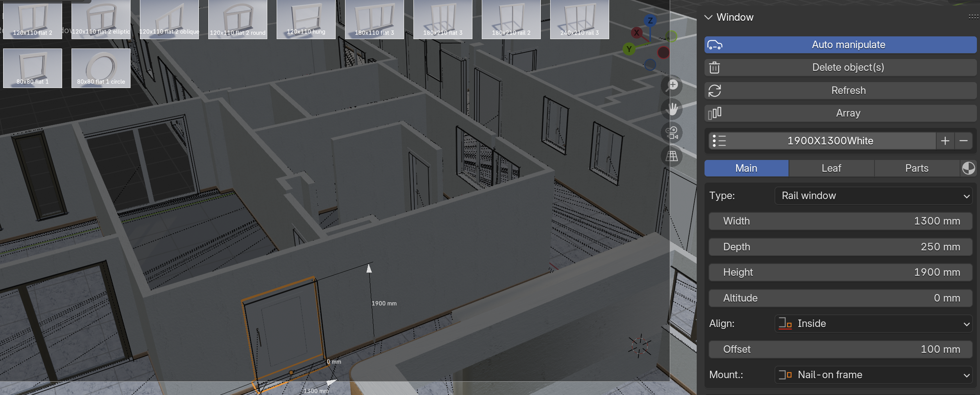Select the 80x80 flat 1 preset
980x395 pixels.
point(32,68)
